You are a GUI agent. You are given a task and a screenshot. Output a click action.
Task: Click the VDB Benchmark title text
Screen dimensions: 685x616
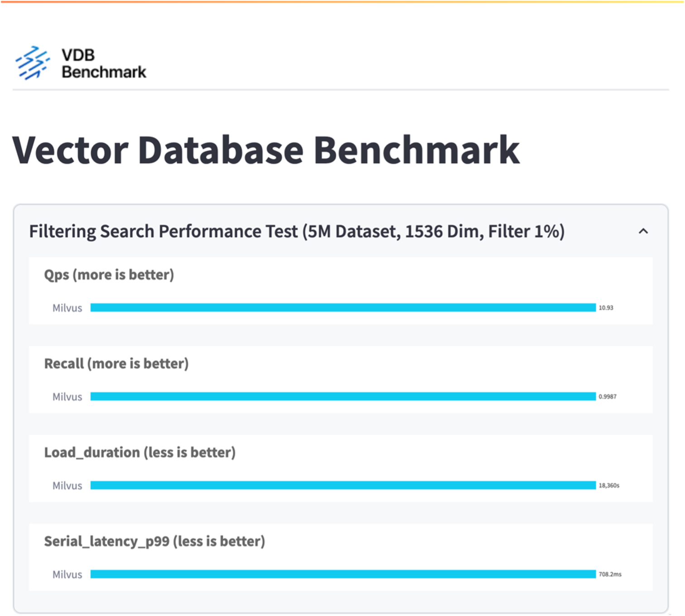[104, 63]
